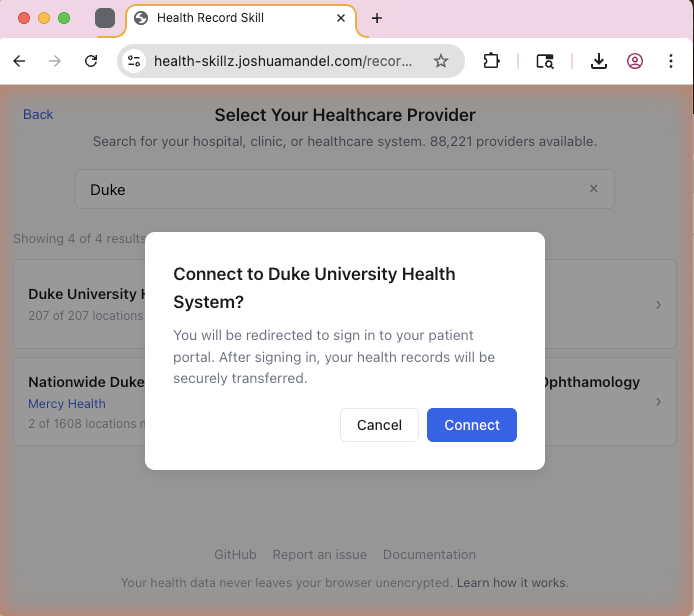The image size is (694, 616).
Task: Click Learn how it works link
Action: point(512,582)
